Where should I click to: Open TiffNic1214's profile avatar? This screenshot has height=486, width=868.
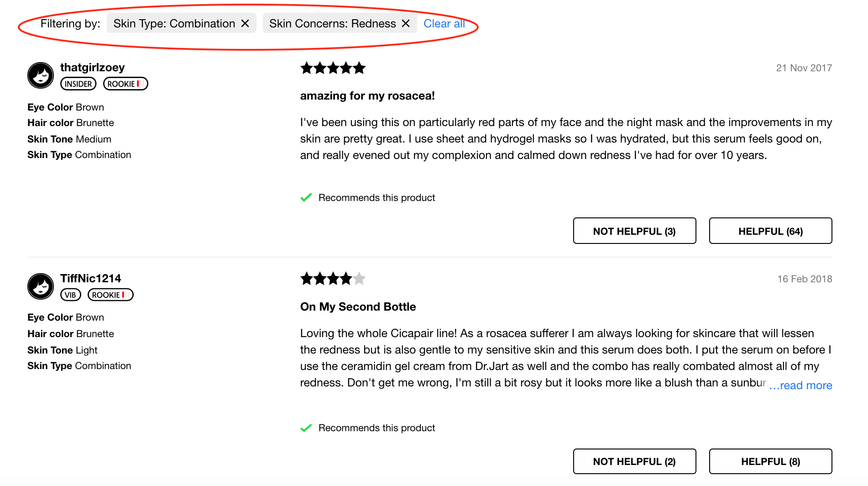[x=41, y=286]
